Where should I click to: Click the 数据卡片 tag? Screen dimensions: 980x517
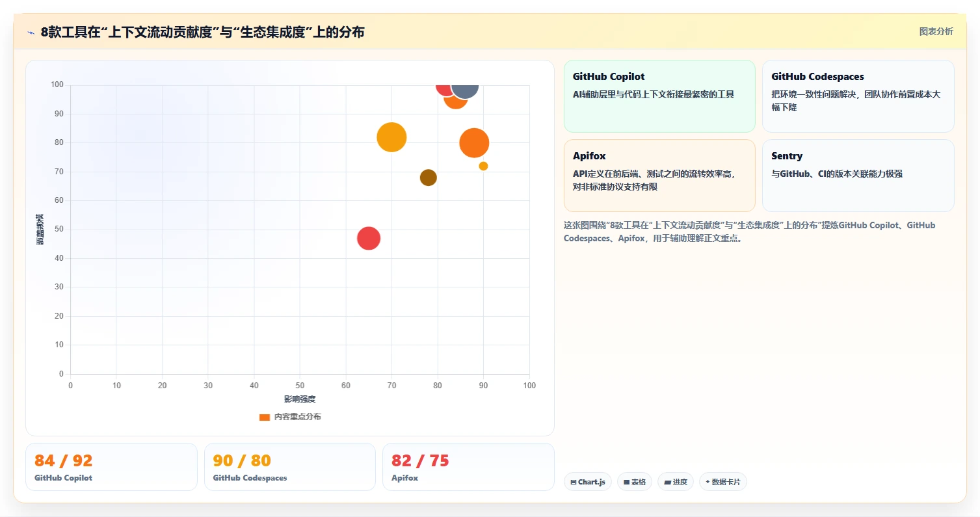pyautogui.click(x=723, y=482)
